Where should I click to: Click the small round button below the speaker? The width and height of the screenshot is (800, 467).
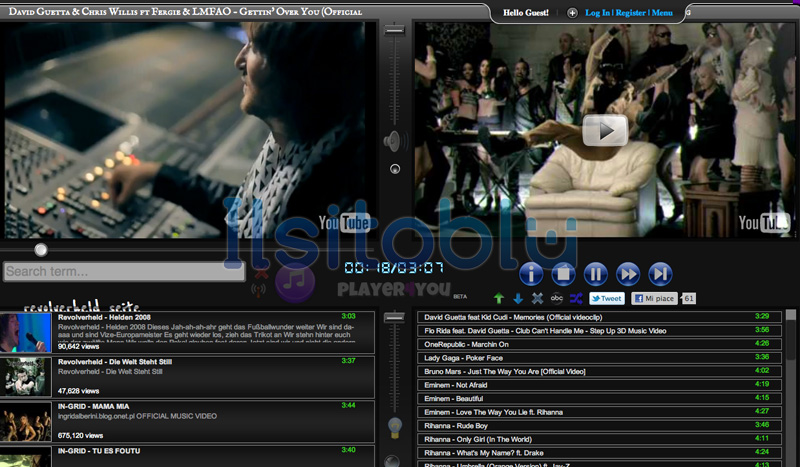(395, 169)
